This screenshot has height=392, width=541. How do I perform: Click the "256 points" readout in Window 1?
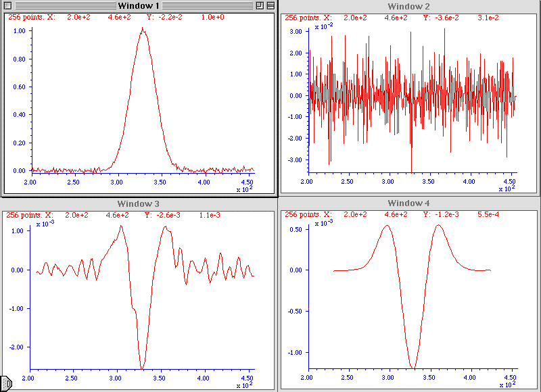pos(30,17)
